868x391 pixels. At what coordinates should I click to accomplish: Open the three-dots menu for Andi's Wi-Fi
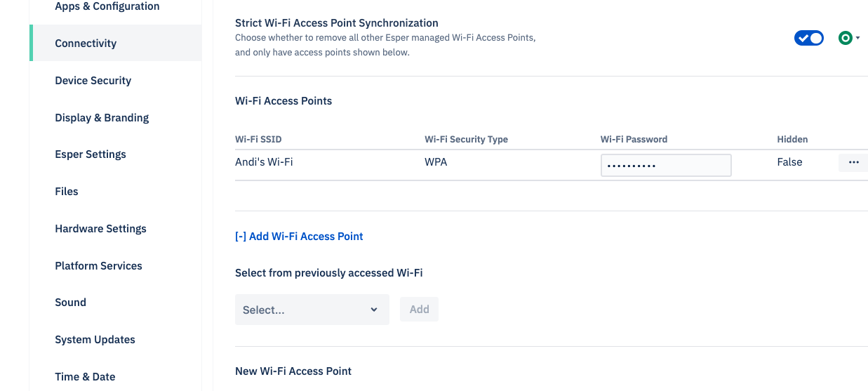853,162
